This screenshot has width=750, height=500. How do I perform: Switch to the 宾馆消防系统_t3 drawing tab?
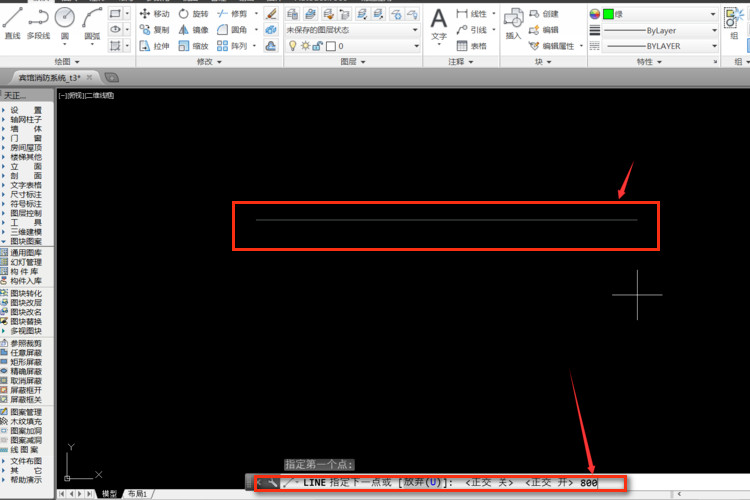[x=49, y=78]
